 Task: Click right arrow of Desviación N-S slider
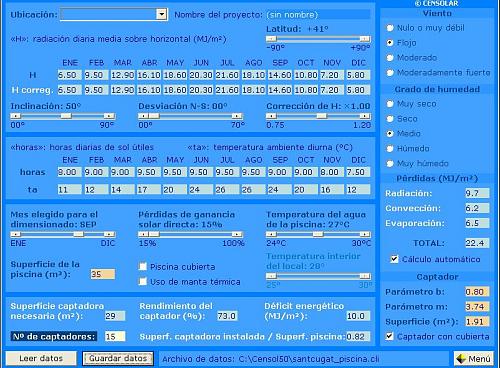(x=237, y=116)
